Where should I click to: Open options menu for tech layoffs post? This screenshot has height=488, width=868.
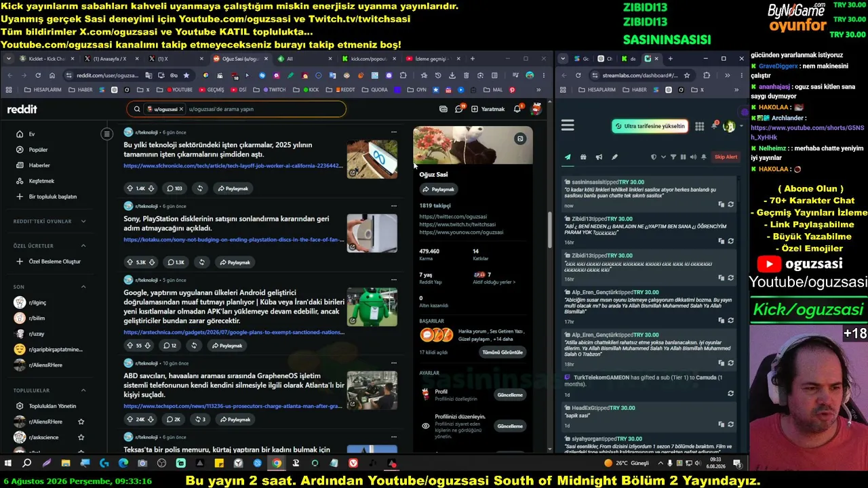(x=394, y=132)
